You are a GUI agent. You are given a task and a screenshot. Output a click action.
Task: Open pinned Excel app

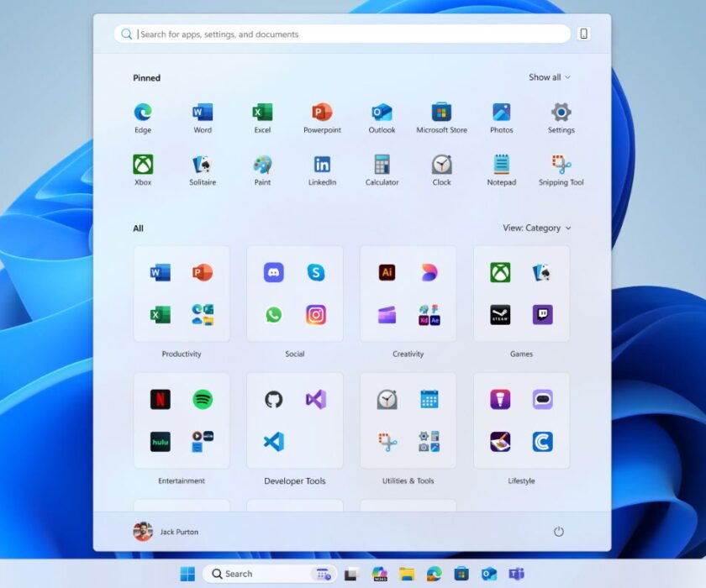pos(262,113)
